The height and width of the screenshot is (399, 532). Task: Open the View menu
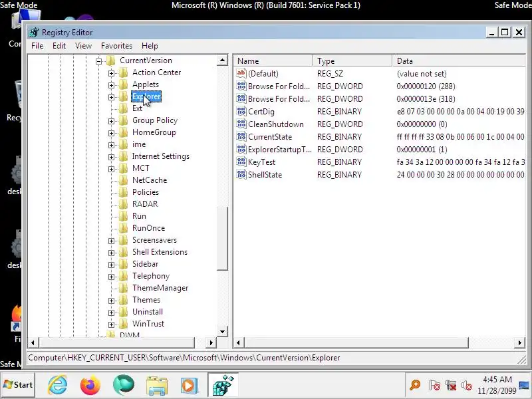coord(83,46)
